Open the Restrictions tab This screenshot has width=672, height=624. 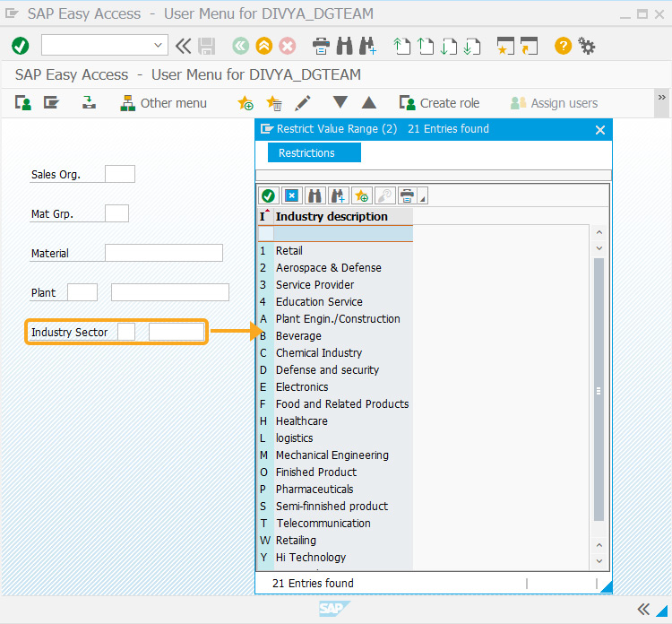pyautogui.click(x=314, y=152)
